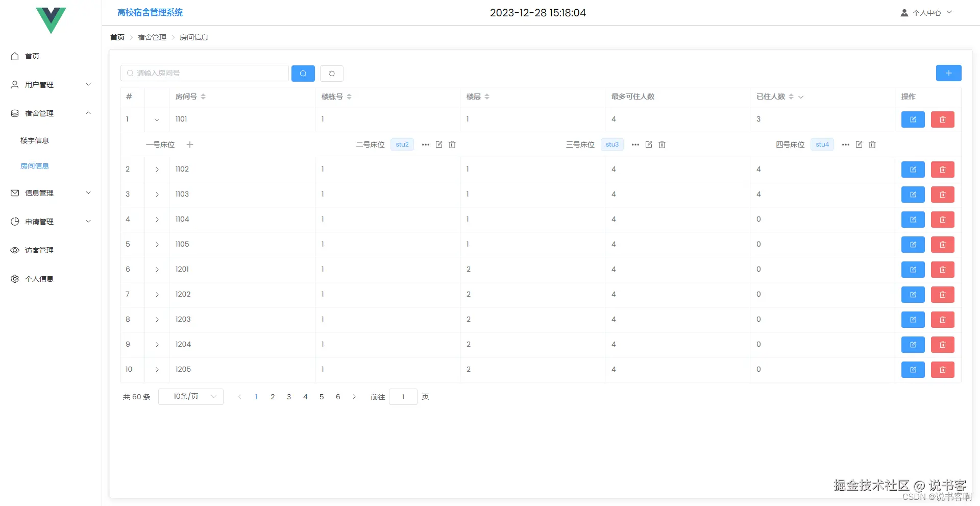Click the refresh reset button

point(332,74)
